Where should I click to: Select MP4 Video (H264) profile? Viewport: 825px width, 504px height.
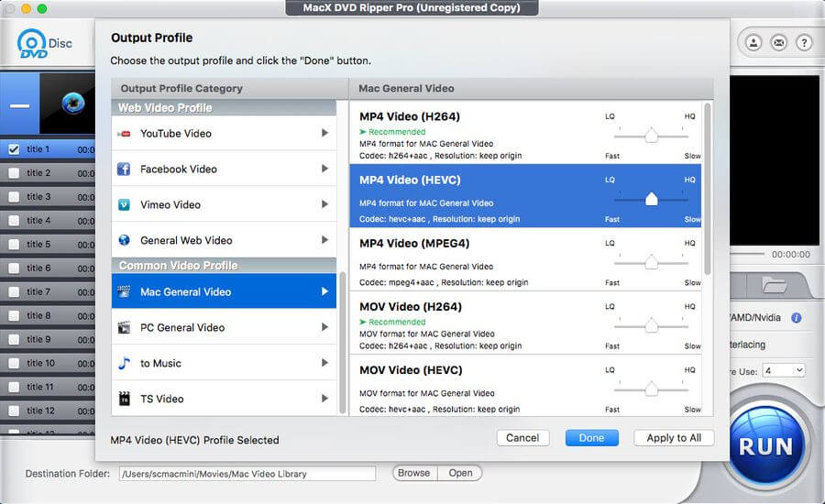tap(525, 133)
